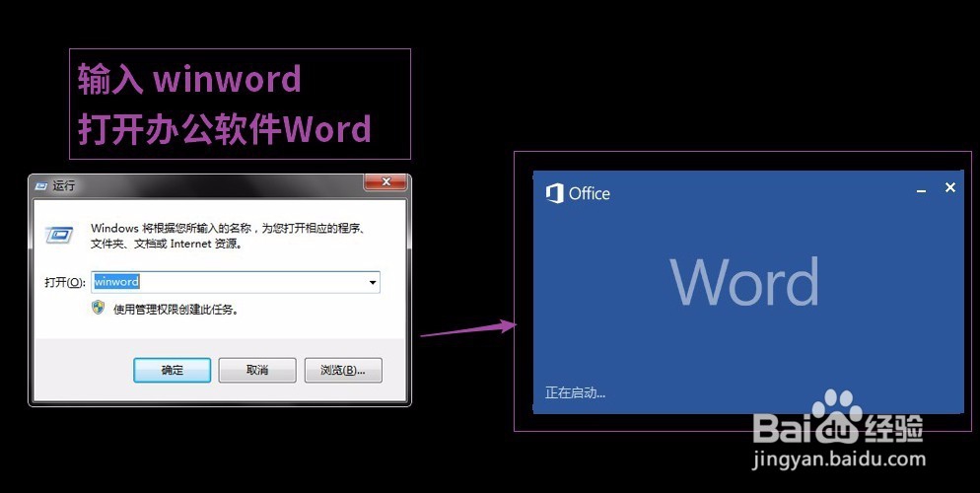
Task: Close the Word splash screen
Action: point(950,187)
